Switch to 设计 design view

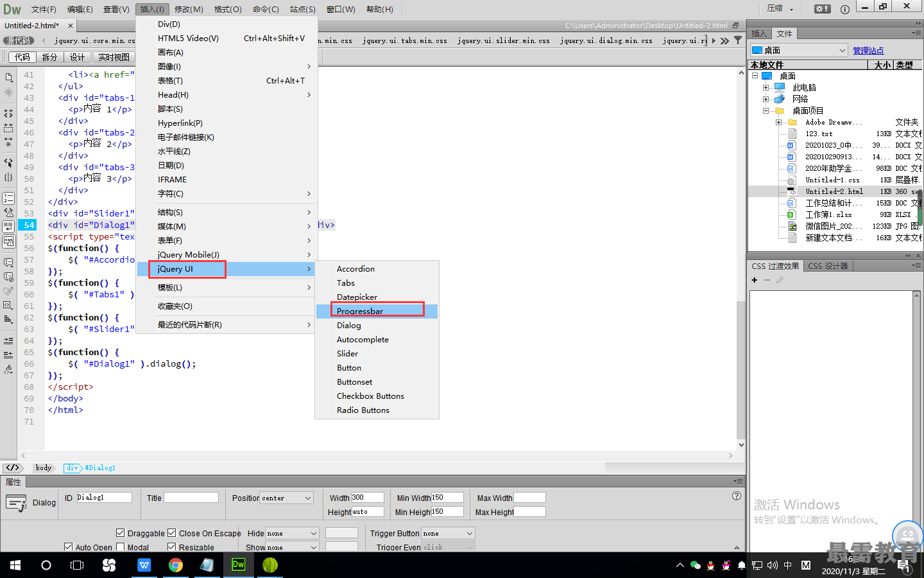77,57
